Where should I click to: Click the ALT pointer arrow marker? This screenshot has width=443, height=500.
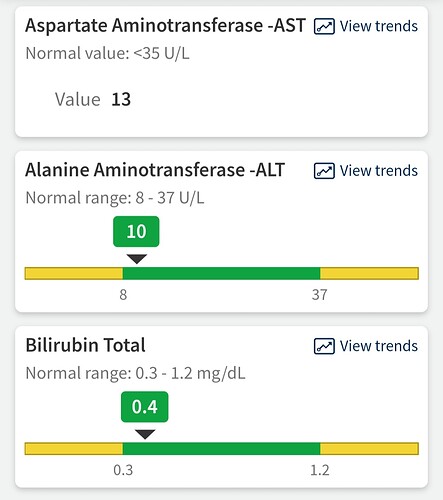click(x=137, y=259)
